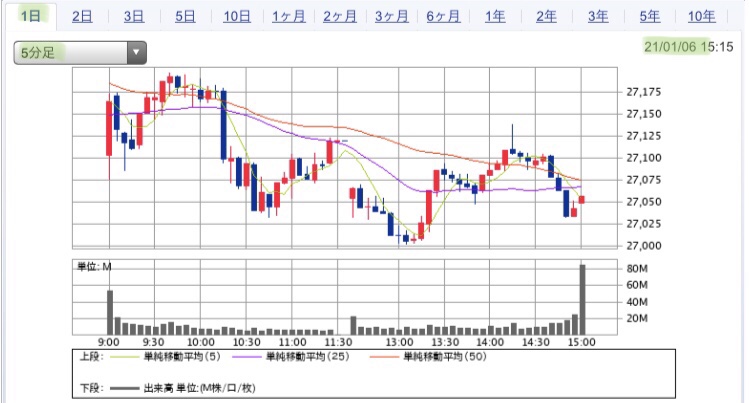Switch to the 3日 period tab
Image resolution: width=749 pixels, height=403 pixels.
[134, 17]
